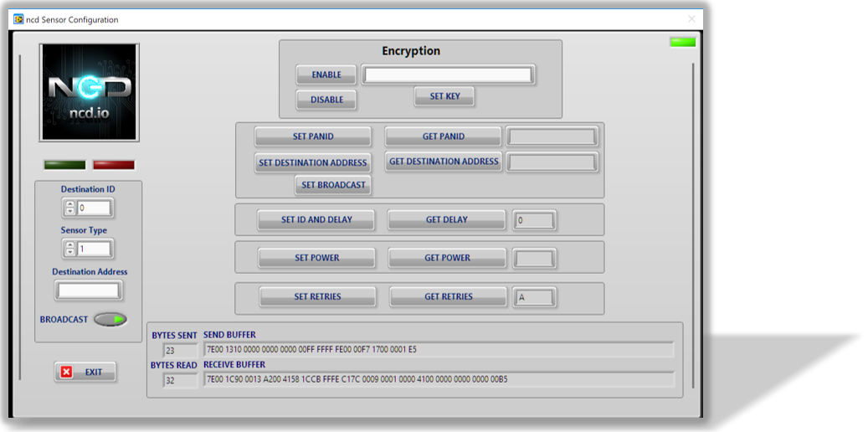Click the Destination ID value field
The width and height of the screenshot is (868, 432).
click(93, 208)
